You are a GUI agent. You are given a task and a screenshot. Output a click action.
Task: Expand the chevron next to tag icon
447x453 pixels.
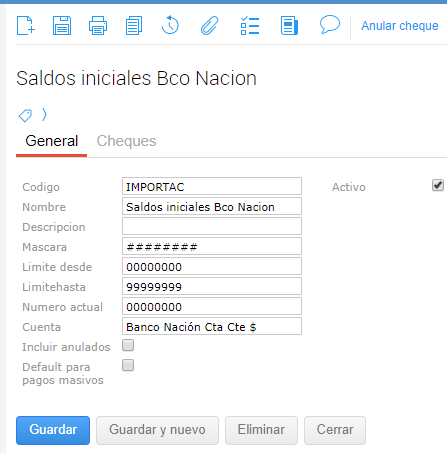(44, 115)
